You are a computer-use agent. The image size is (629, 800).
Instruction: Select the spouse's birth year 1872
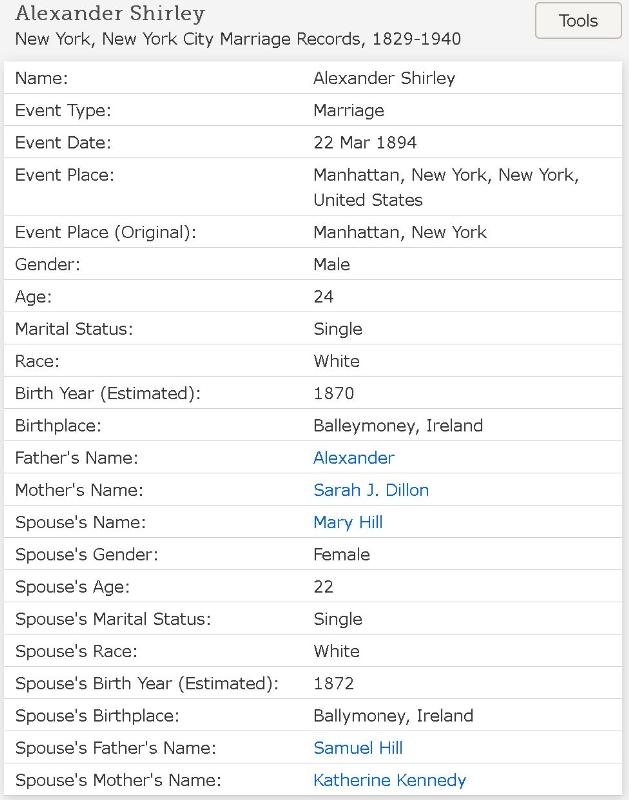coord(334,684)
